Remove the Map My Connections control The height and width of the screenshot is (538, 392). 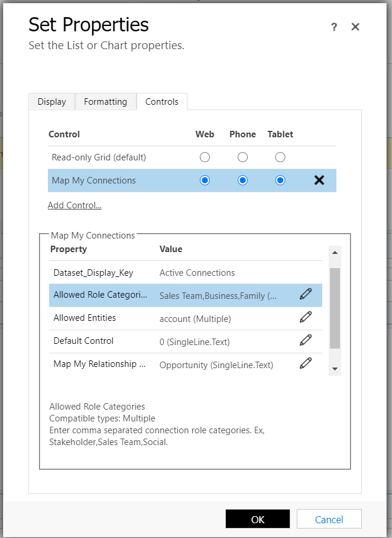coord(319,180)
